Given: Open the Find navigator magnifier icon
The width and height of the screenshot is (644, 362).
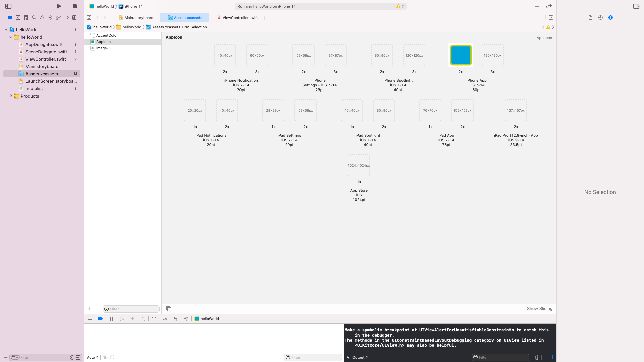Looking at the screenshot, I should (x=34, y=18).
